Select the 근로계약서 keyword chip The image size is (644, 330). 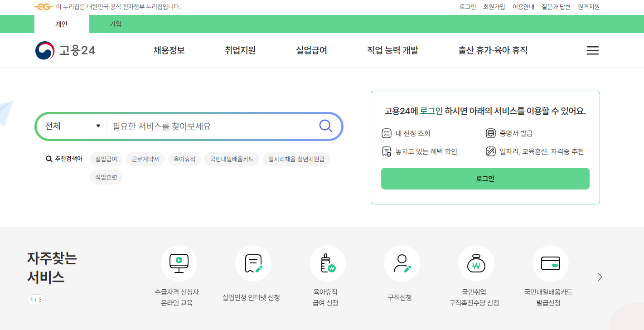pos(145,159)
